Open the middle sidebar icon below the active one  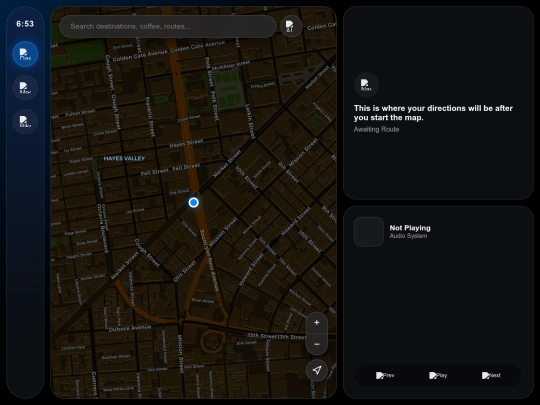tap(25, 87)
